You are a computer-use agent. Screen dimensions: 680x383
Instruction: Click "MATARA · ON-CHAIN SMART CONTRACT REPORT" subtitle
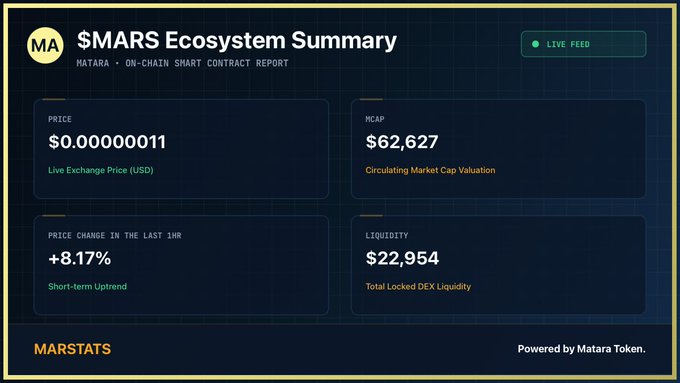182,63
